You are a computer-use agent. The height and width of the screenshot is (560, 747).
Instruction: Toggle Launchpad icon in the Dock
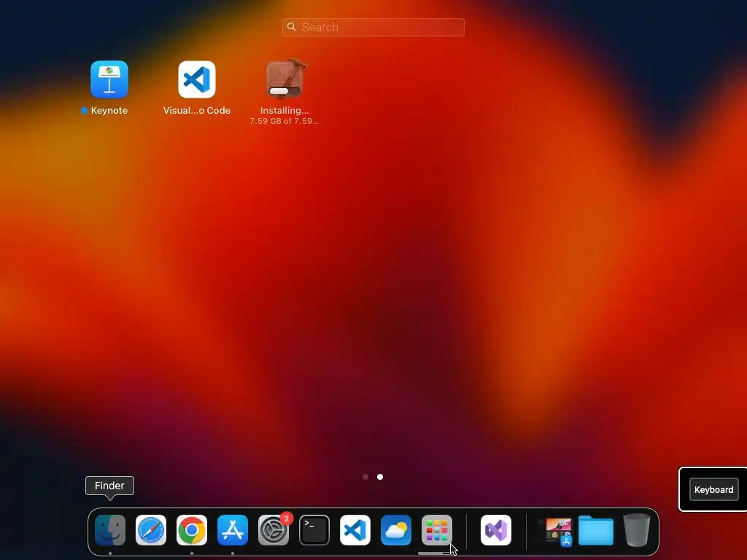(437, 530)
